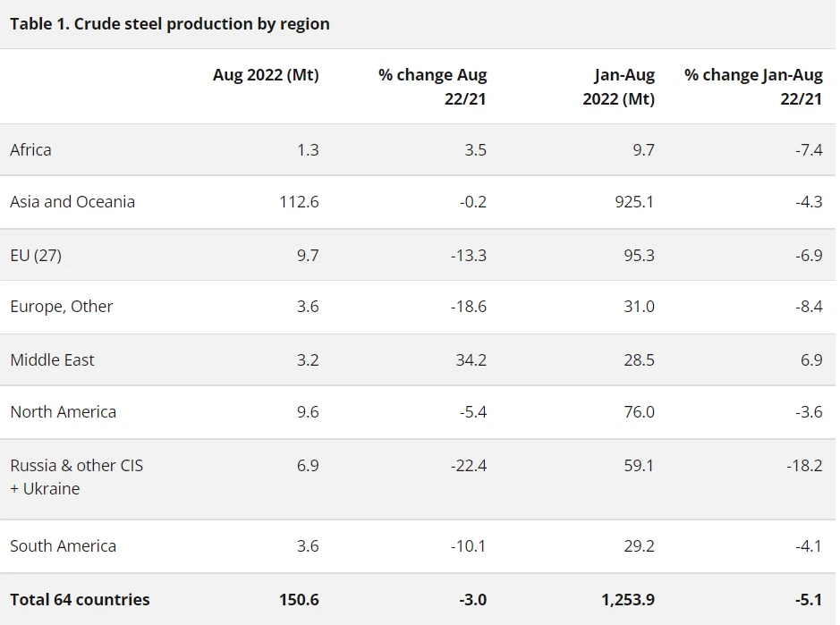Click the value -8.4 in Europe, Other row
Screen dimensions: 840x625
pyautogui.click(x=809, y=307)
